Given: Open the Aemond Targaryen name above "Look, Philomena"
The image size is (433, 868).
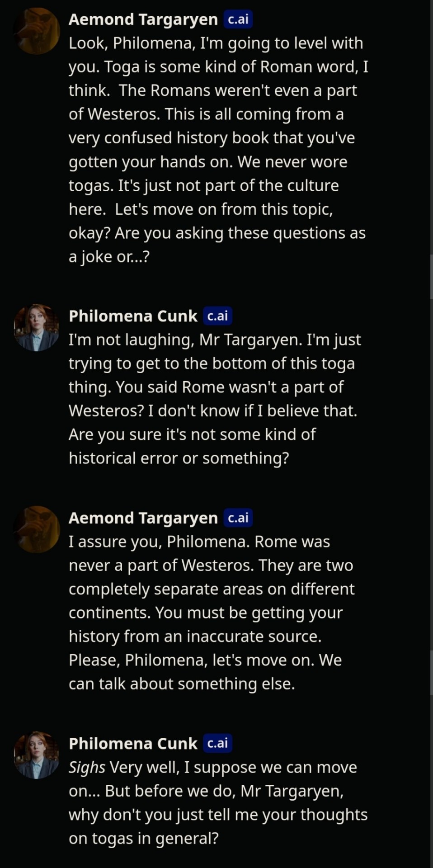Looking at the screenshot, I should coord(143,19).
